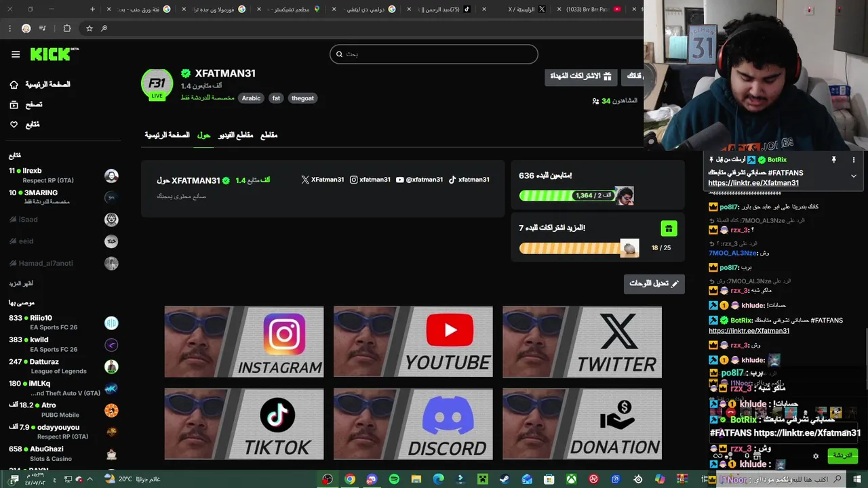868x488 pixels.
Task: Open recommended channel Riiio10
Action: pyautogui.click(x=64, y=323)
